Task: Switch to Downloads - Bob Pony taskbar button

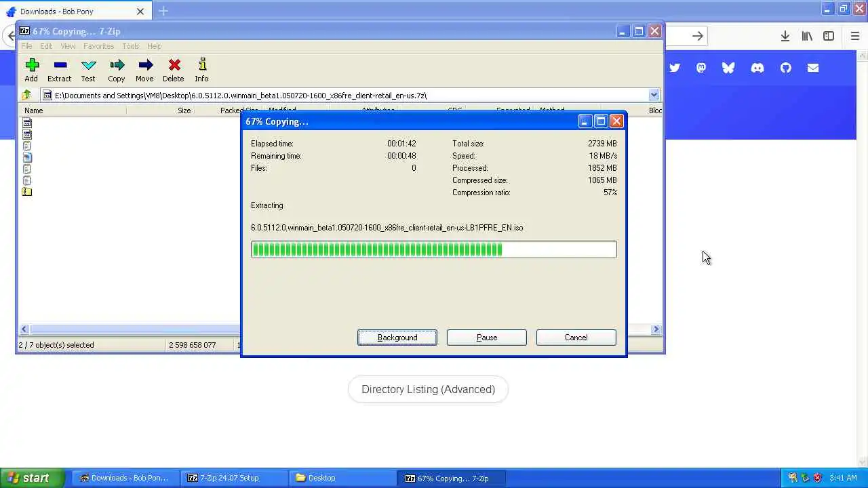Action: click(x=124, y=478)
